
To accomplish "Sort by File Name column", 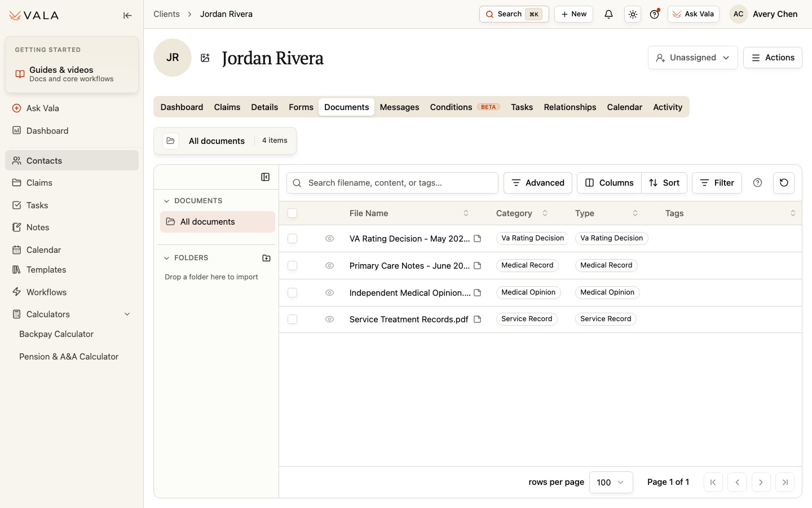I will pos(466,213).
